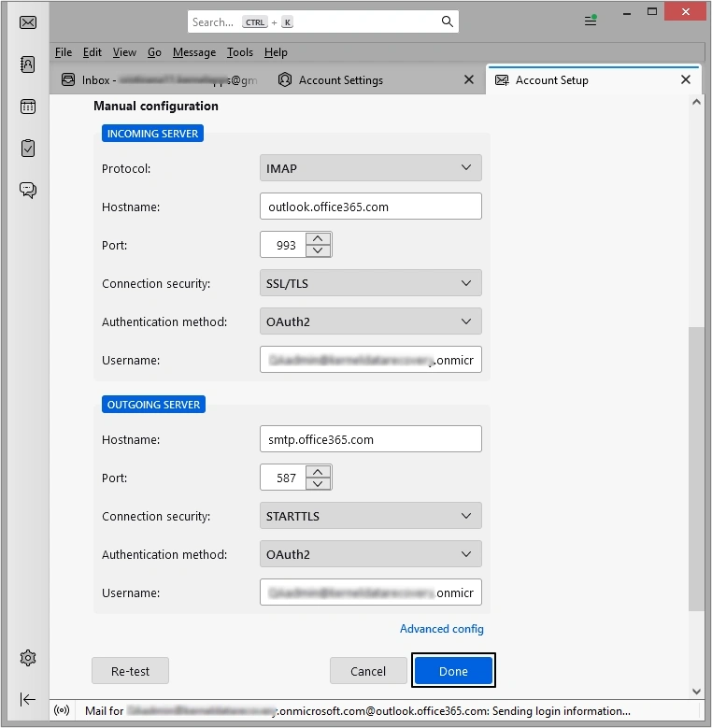This screenshot has height=728, width=712.
Task: Open outgoing Authentication method OAuth2 dropdown
Action: click(x=370, y=554)
